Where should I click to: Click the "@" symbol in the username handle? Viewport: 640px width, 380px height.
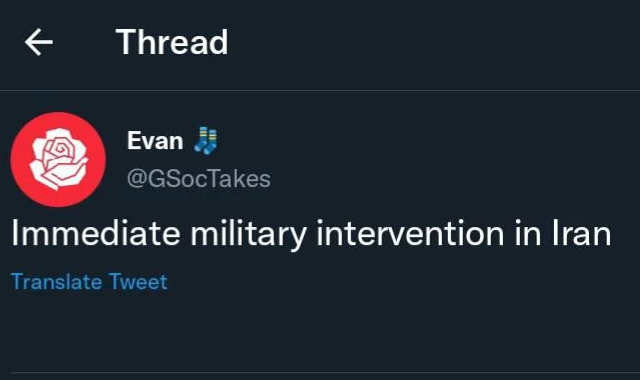tap(137, 179)
